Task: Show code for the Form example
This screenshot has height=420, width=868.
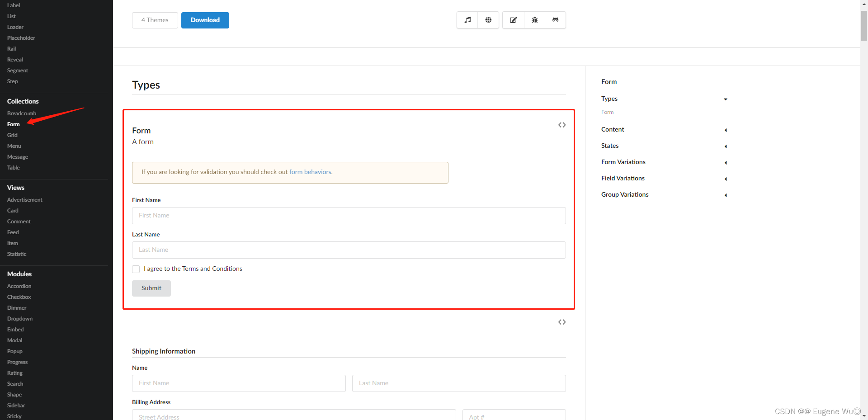Action: point(562,125)
